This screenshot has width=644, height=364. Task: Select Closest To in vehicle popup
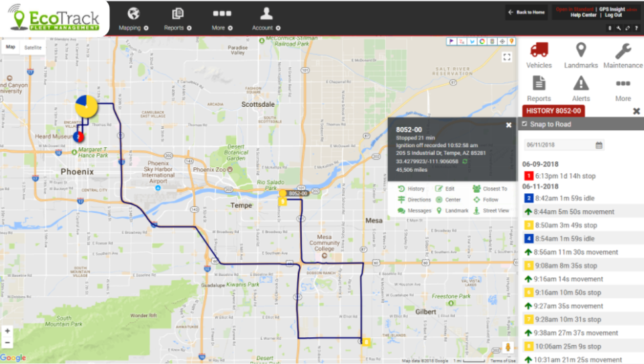click(490, 189)
